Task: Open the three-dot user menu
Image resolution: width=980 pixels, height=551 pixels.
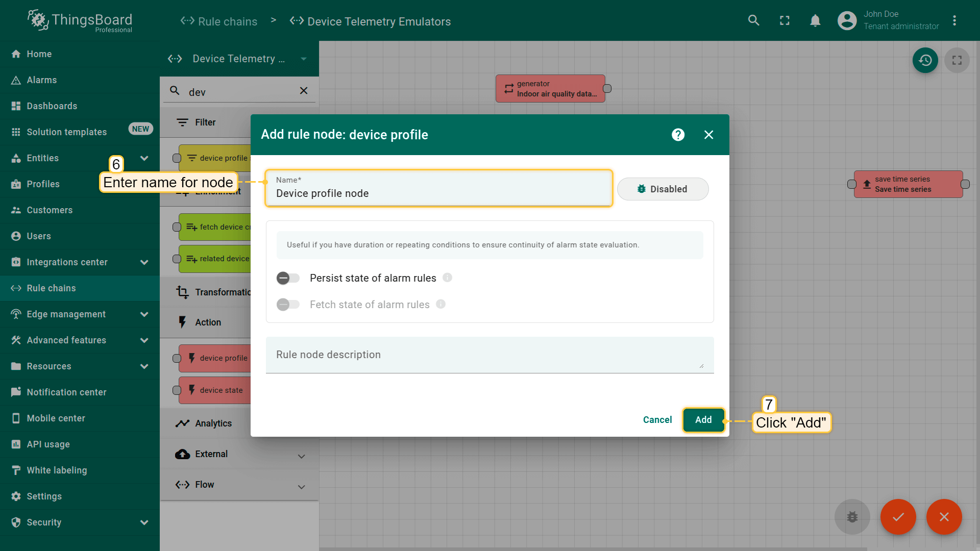Action: point(954,20)
